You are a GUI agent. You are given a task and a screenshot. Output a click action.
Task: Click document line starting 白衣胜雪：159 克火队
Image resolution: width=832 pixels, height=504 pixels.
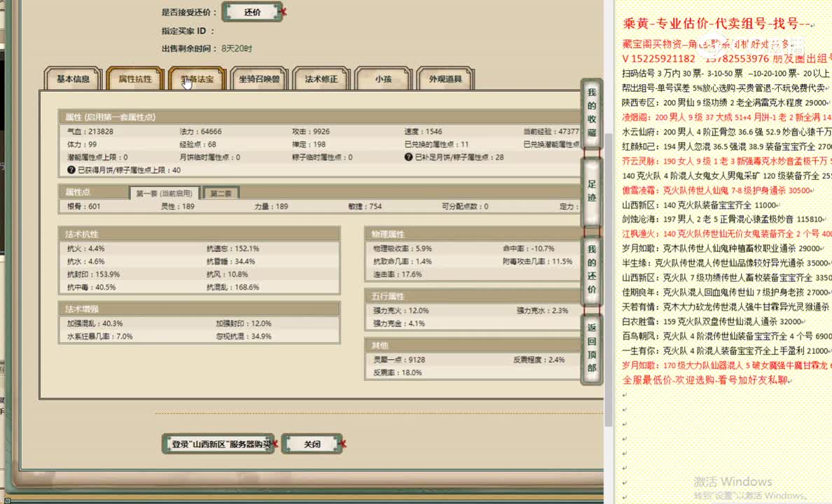click(712, 321)
